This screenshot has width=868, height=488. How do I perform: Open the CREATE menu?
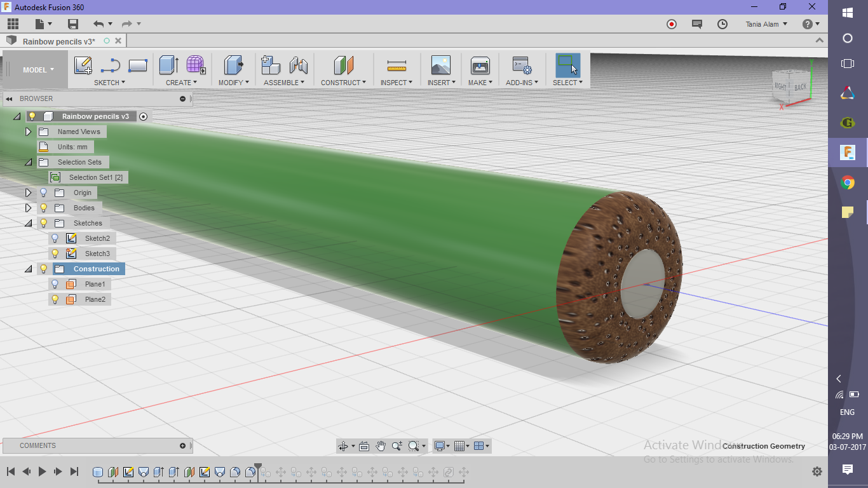pyautogui.click(x=182, y=83)
